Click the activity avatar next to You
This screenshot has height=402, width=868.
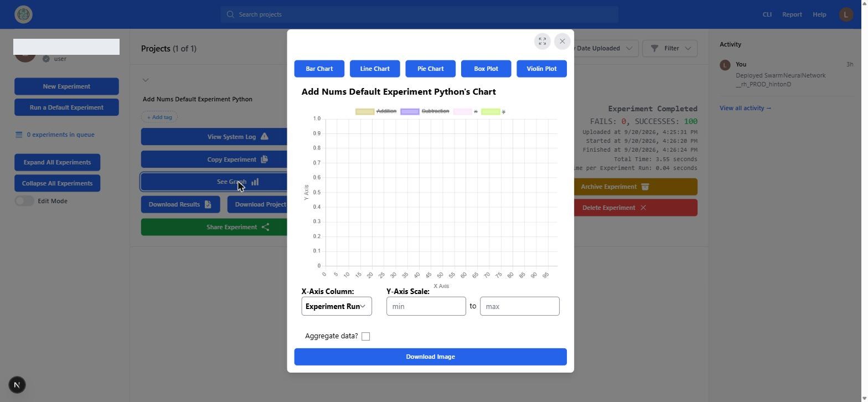725,65
